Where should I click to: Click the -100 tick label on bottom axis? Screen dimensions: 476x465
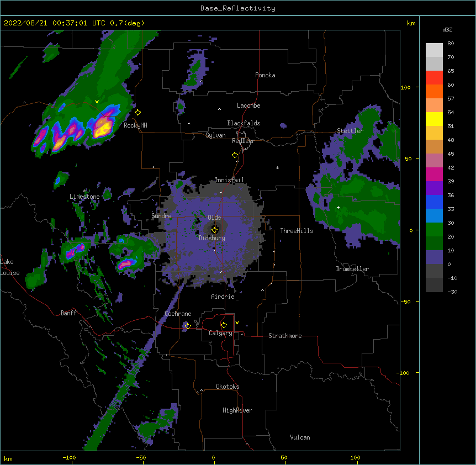click(69, 457)
